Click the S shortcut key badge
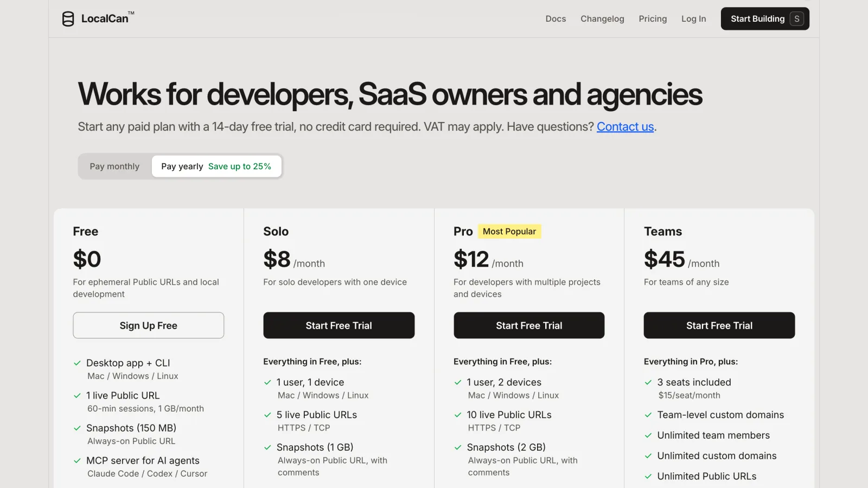The height and width of the screenshot is (488, 868). point(796,19)
